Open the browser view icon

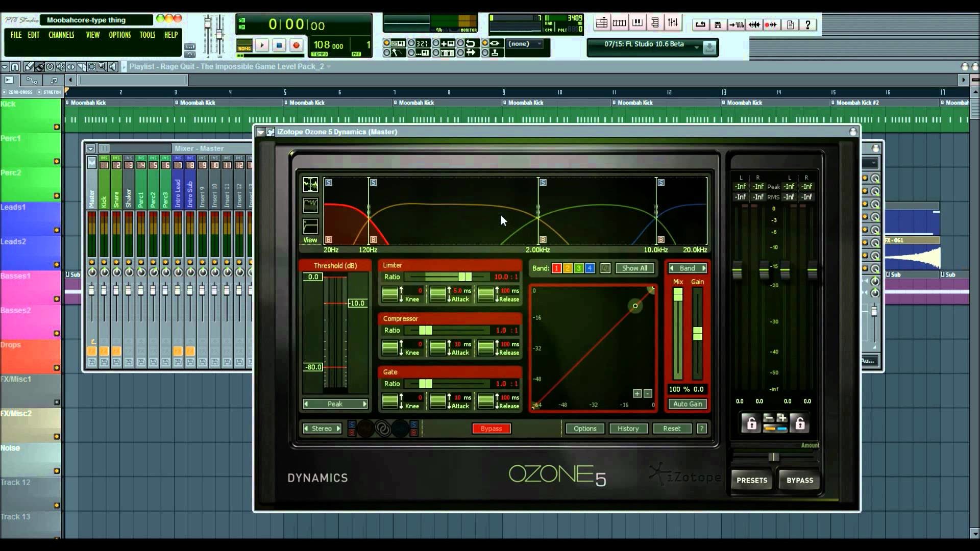655,23
